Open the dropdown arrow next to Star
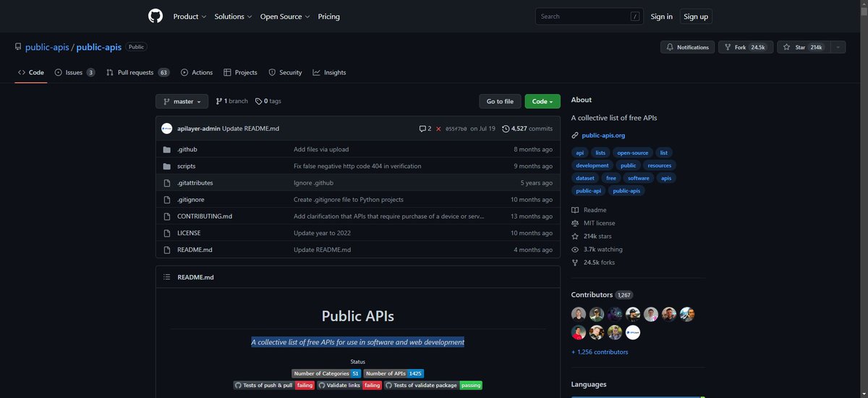Viewport: 868px width, 398px height. 837,47
